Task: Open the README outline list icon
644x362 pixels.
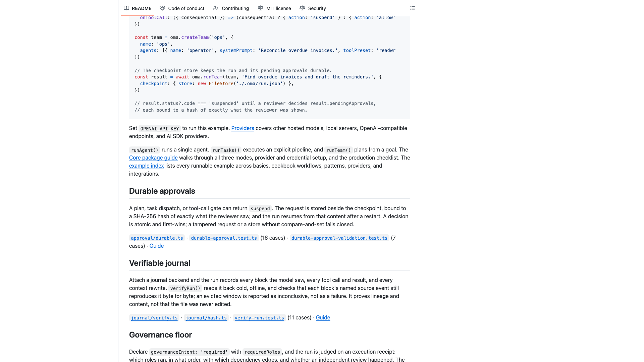Action: 413,8
